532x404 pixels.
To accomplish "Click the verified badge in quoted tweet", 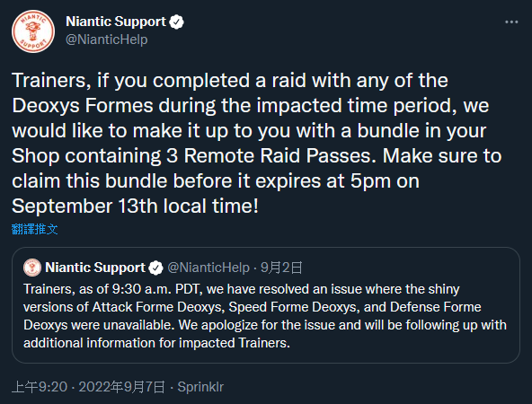I will point(156,268).
